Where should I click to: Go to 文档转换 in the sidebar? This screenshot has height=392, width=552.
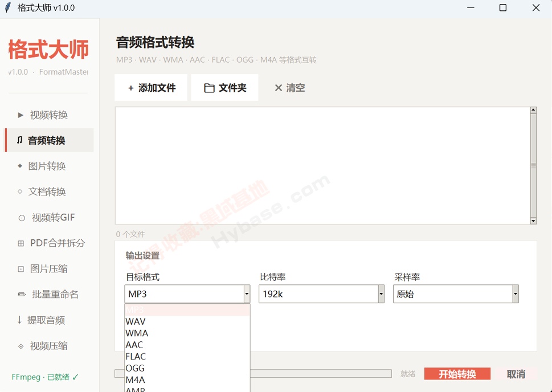[x=49, y=191]
